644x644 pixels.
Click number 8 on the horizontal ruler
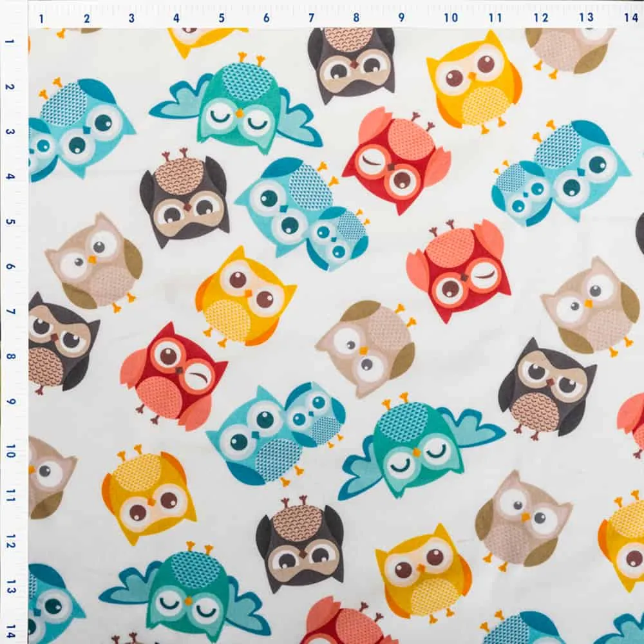356,17
